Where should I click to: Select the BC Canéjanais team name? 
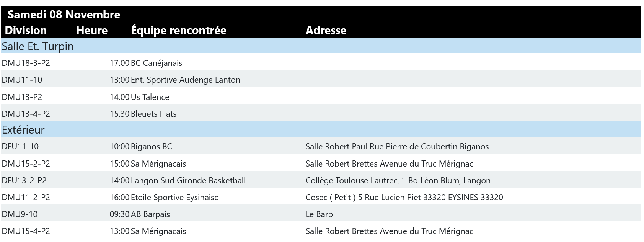(x=157, y=63)
